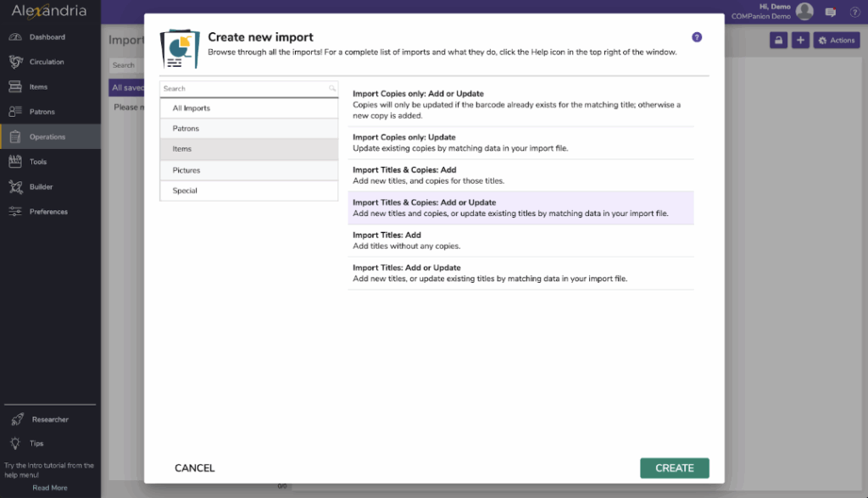Select the Pictures import category
The image size is (868, 498).
248,170
